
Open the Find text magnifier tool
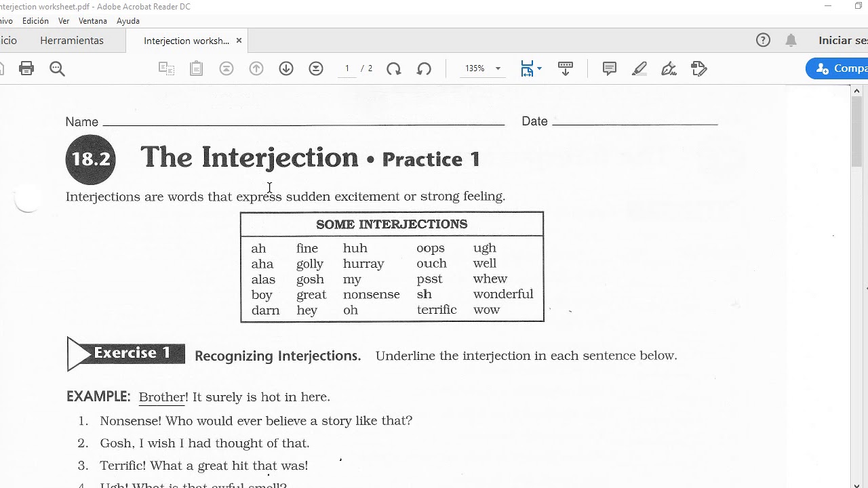pyautogui.click(x=57, y=68)
